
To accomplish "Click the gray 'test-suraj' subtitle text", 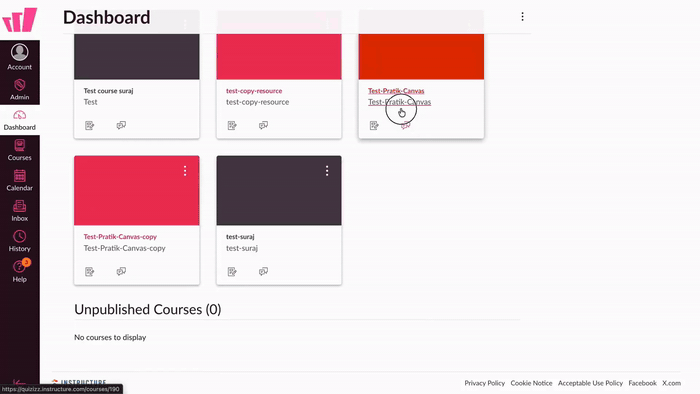I will [x=242, y=248].
